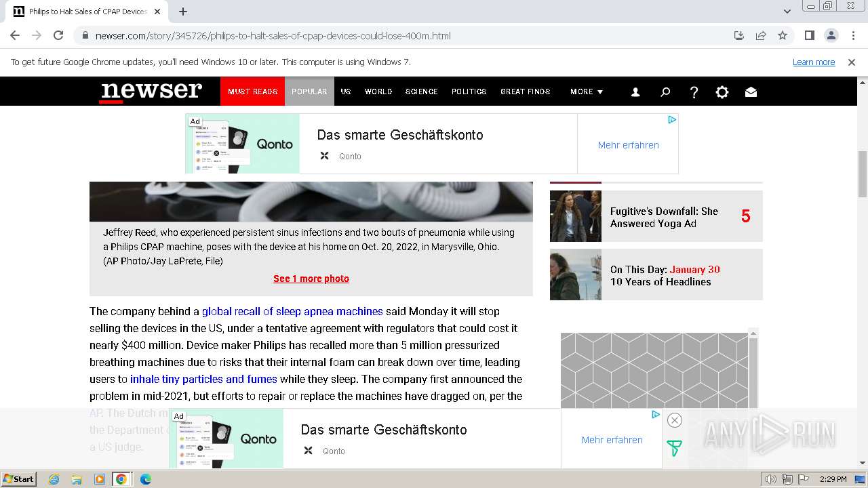
Task: Open the Learn more update link
Action: pyautogui.click(x=814, y=62)
